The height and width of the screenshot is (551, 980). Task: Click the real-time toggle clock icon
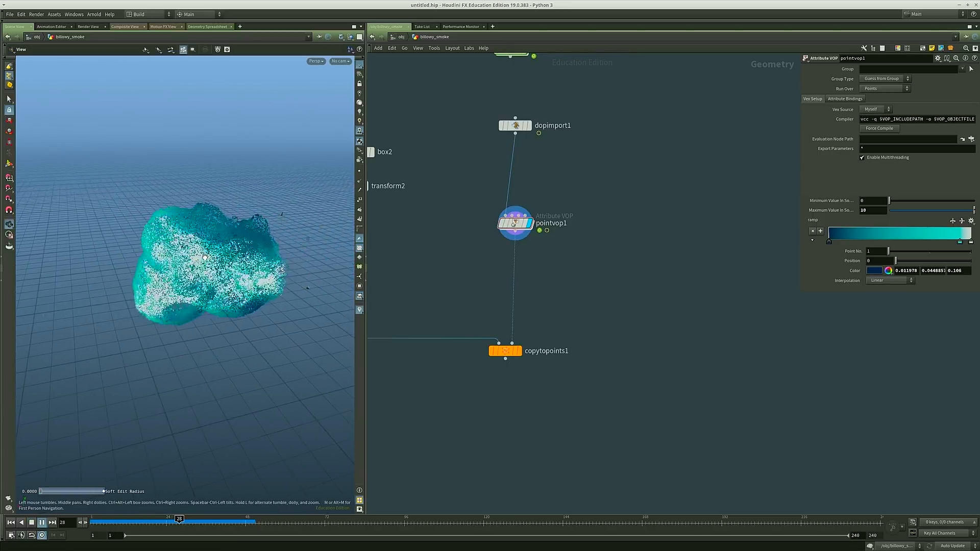pos(42,535)
